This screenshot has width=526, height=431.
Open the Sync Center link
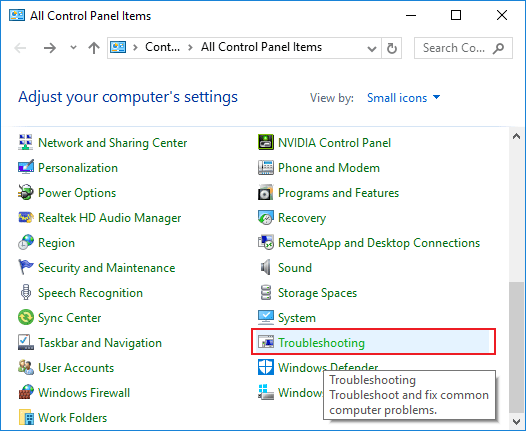pyautogui.click(x=69, y=318)
